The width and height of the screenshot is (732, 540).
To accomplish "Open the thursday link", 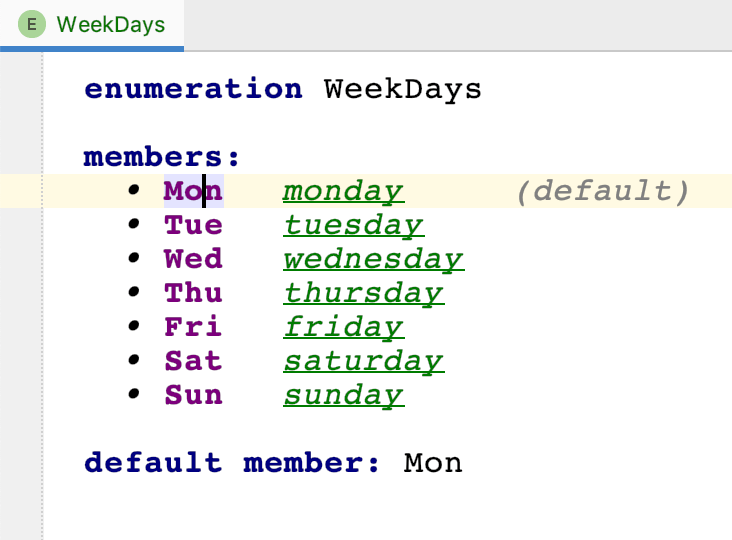I will pos(363,293).
